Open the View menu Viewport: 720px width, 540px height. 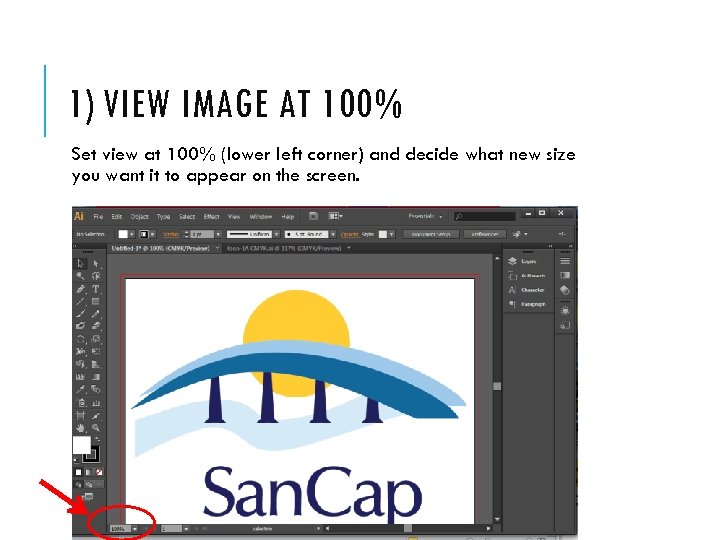tap(234, 216)
